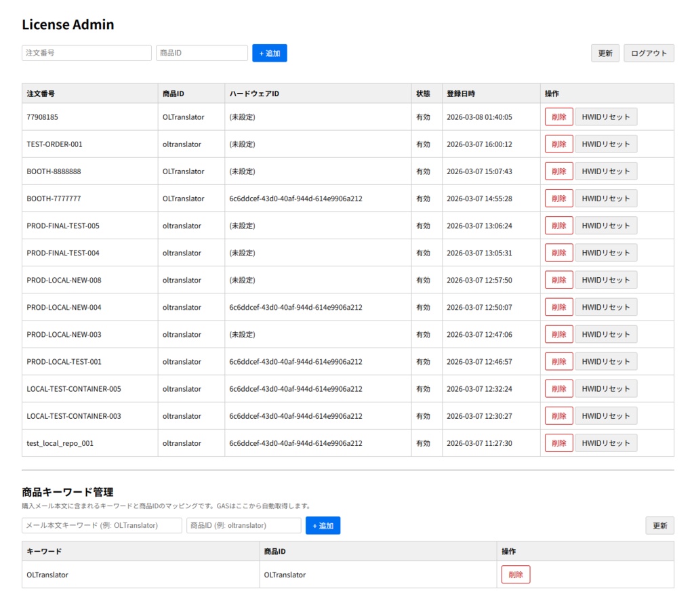Reset HWID for TEST-ORDER-001
This screenshot has height=616, width=694.
(x=606, y=144)
